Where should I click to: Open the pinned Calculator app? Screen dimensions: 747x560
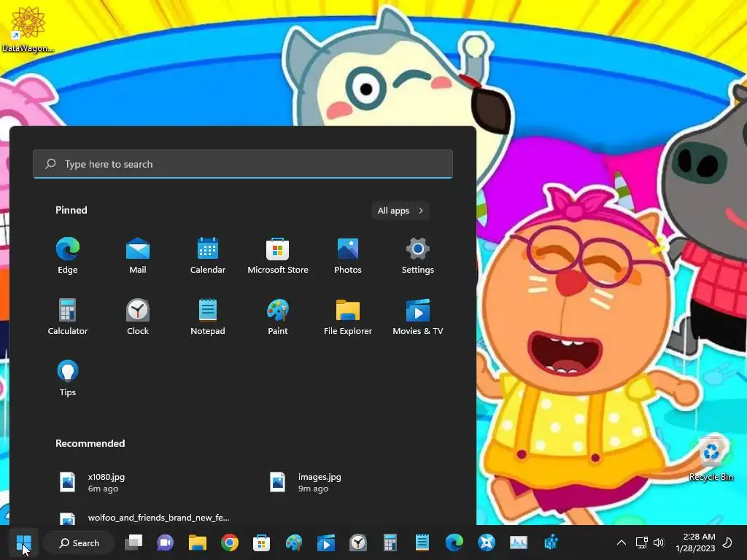tap(68, 317)
